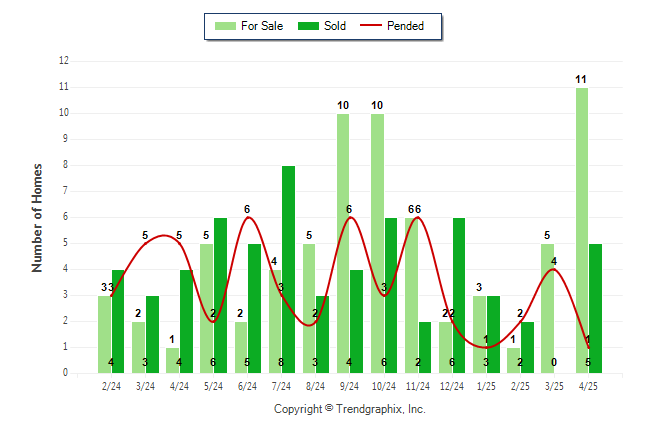This screenshot has width=646, height=434.
Task: Click the dark green Sold legend swatch
Action: click(x=308, y=26)
